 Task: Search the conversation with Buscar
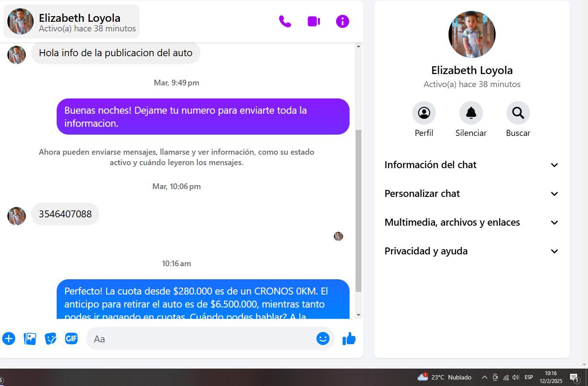click(x=518, y=113)
